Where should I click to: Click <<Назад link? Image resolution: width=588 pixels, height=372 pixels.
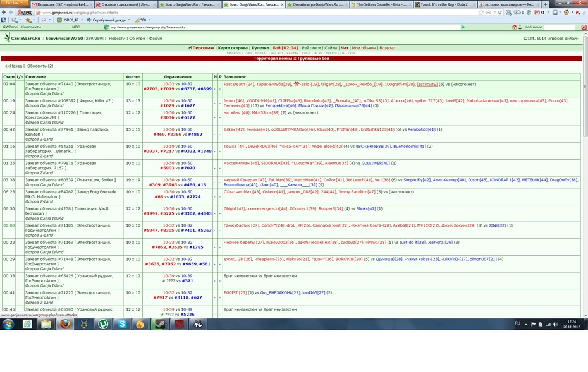13,66
